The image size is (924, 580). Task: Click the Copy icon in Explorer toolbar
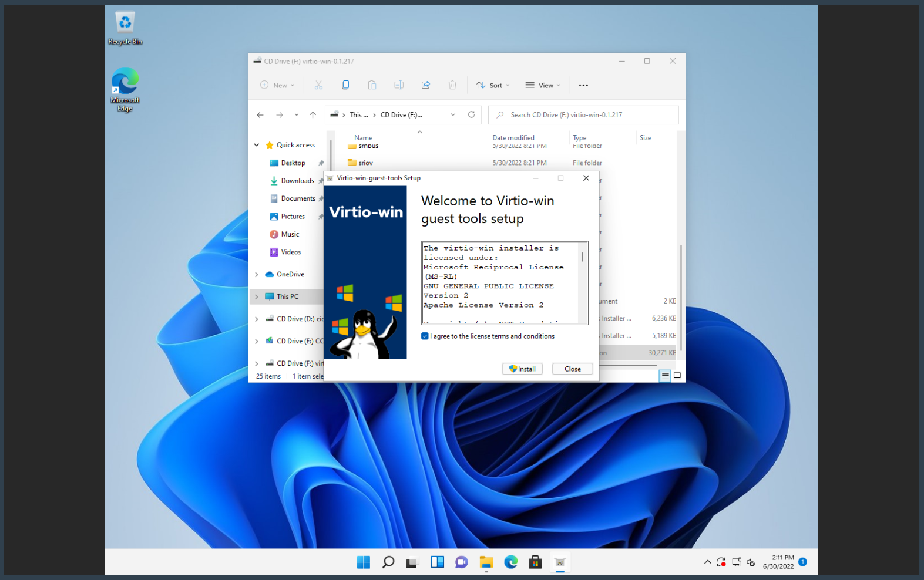(345, 85)
